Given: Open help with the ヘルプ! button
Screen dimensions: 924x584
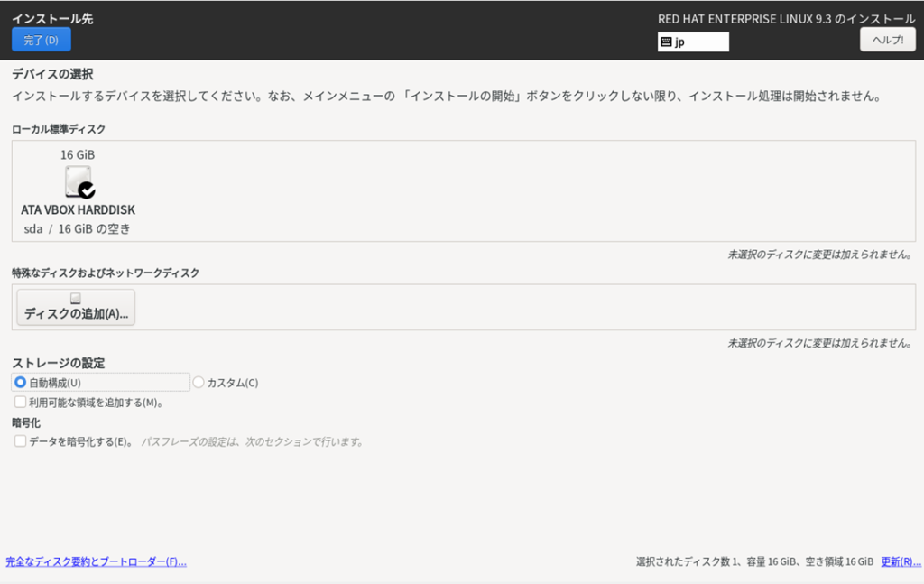Looking at the screenshot, I should coord(887,40).
